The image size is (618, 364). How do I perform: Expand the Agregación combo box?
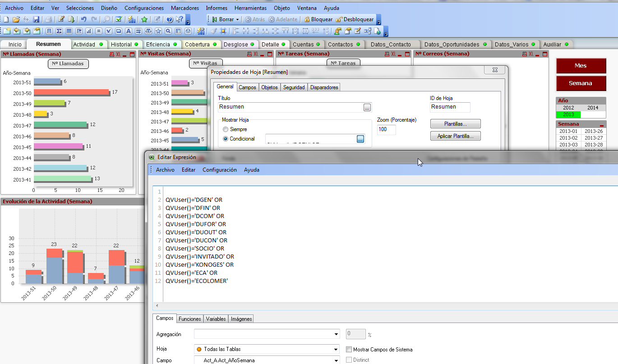[337, 334]
